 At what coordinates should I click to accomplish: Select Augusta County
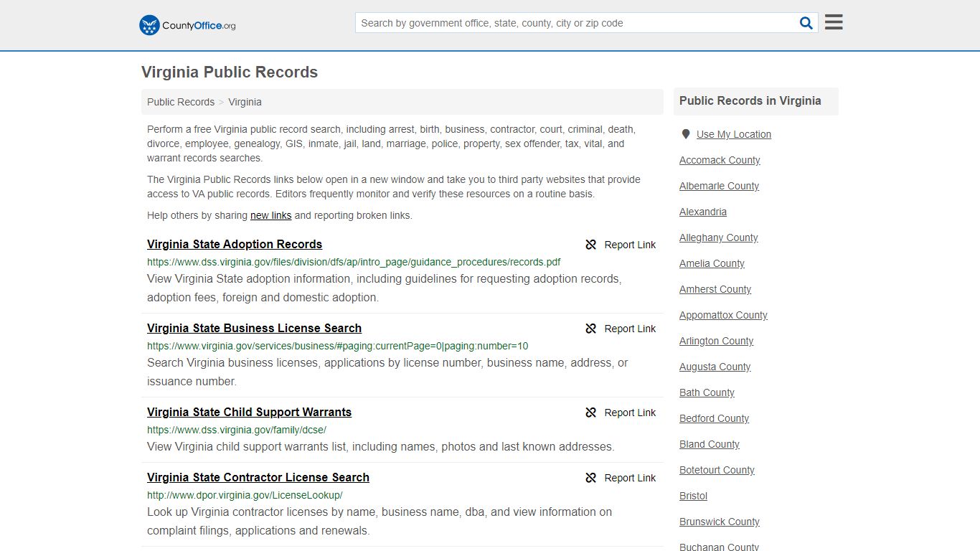point(715,367)
